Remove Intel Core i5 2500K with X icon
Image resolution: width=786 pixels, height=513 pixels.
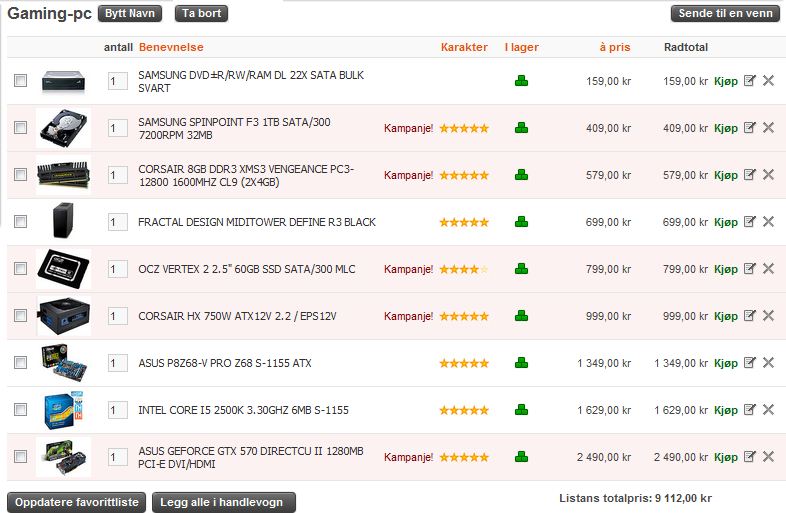768,410
